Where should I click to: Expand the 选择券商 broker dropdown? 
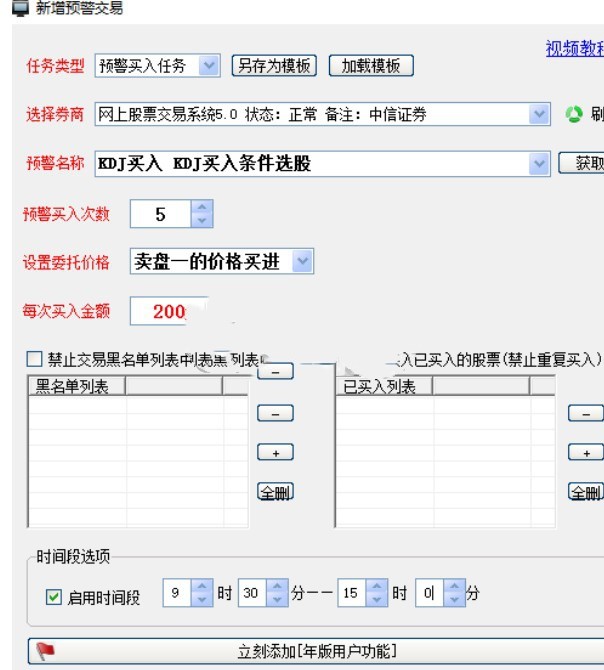point(539,114)
